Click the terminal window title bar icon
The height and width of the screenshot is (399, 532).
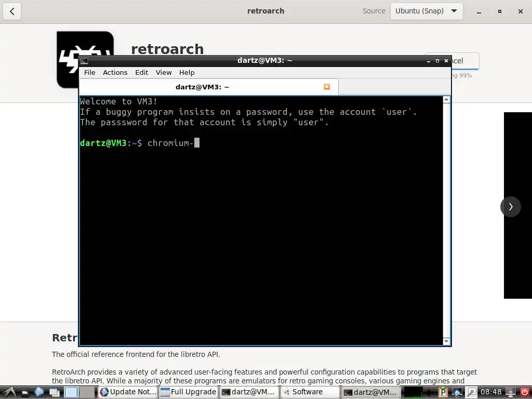pyautogui.click(x=85, y=61)
